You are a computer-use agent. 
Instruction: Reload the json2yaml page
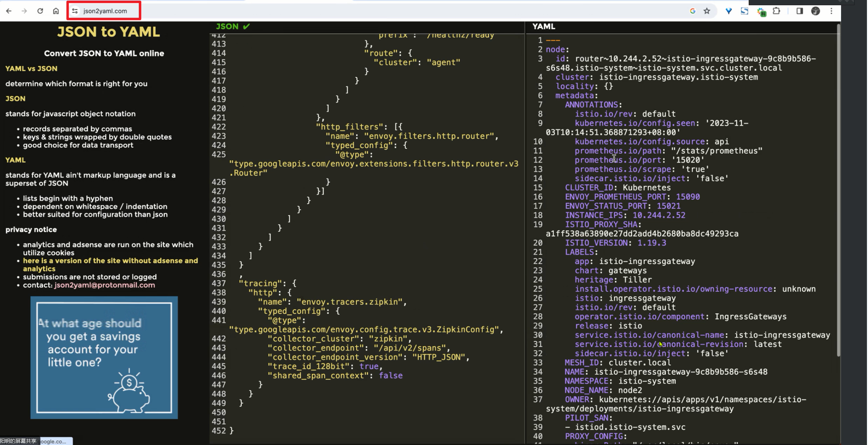coord(40,11)
